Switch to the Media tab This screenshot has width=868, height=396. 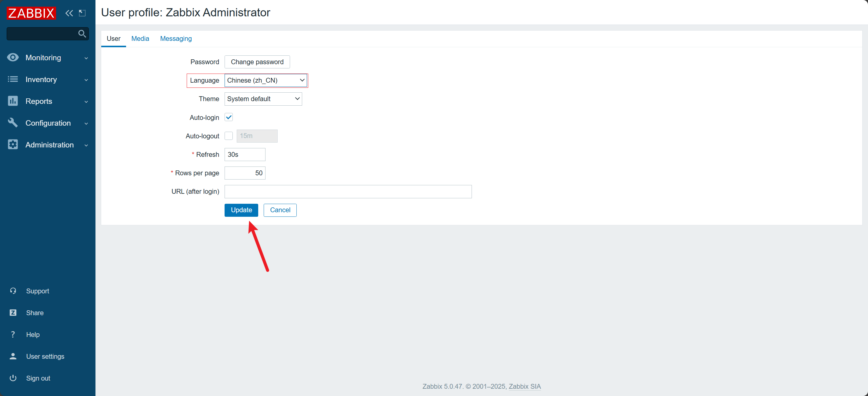140,39
